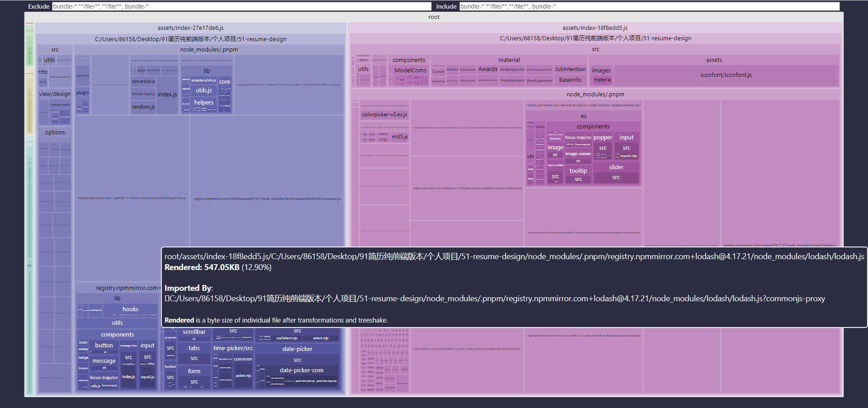
Task: Select the ProjectExperience node
Action: point(512,81)
